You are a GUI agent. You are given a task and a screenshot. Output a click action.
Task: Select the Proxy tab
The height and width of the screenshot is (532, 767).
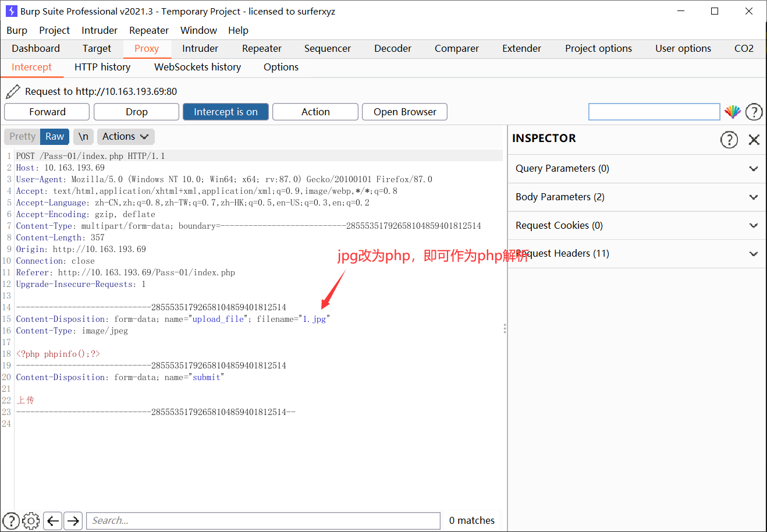(147, 48)
